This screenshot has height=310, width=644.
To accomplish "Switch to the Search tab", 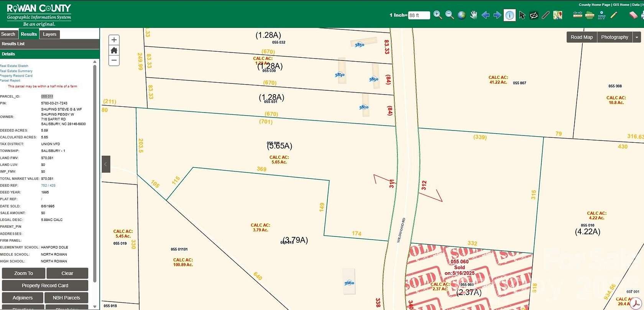I will tap(8, 34).
